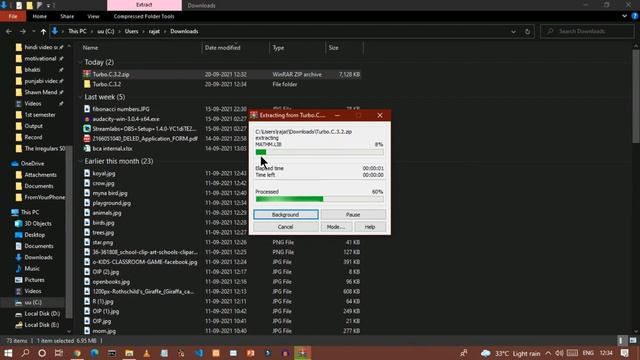The height and width of the screenshot is (360, 640).
Task: Open Google Chrome from the taskbar
Action: (77, 353)
